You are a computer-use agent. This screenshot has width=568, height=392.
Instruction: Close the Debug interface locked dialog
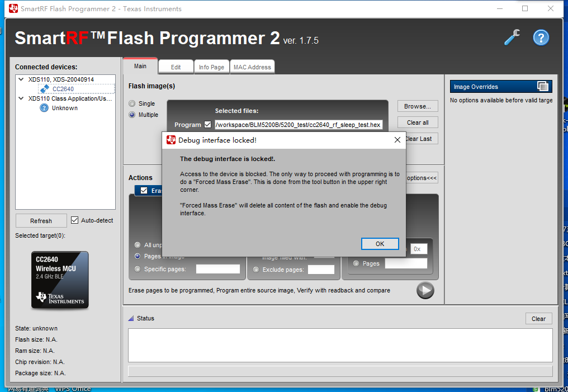pyautogui.click(x=397, y=140)
